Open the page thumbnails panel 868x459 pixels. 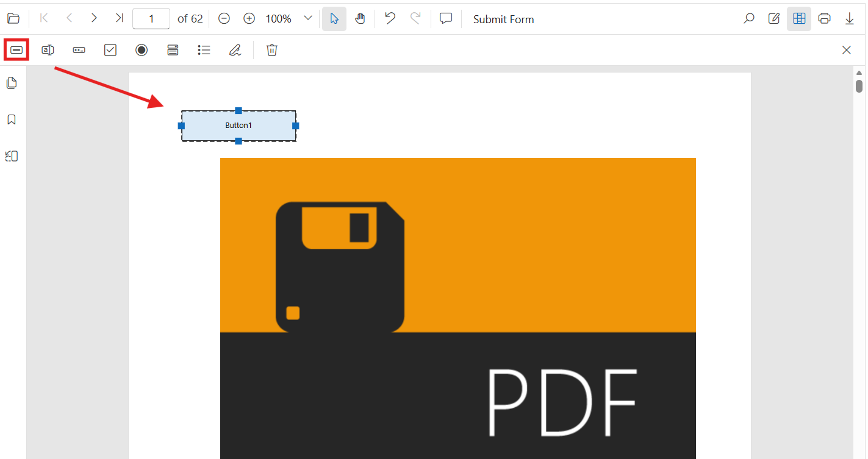pos(12,83)
